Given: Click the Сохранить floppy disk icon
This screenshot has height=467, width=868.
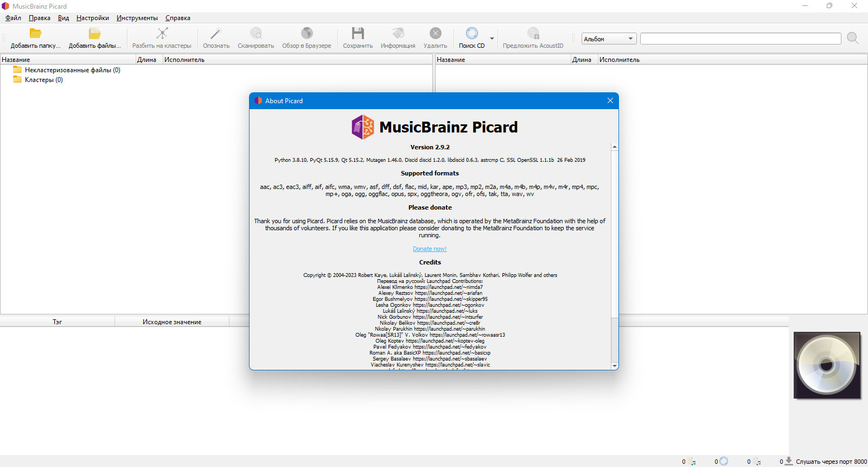Looking at the screenshot, I should 358,34.
